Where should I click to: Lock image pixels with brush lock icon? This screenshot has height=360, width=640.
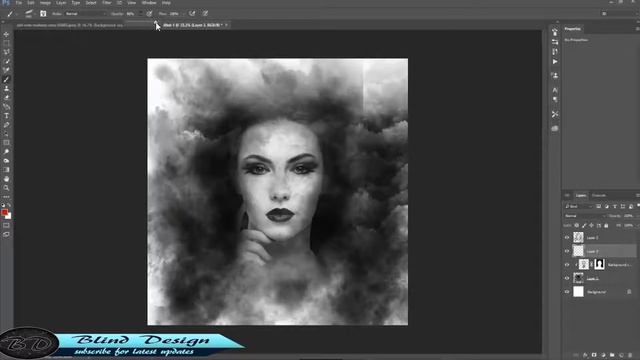(x=584, y=225)
